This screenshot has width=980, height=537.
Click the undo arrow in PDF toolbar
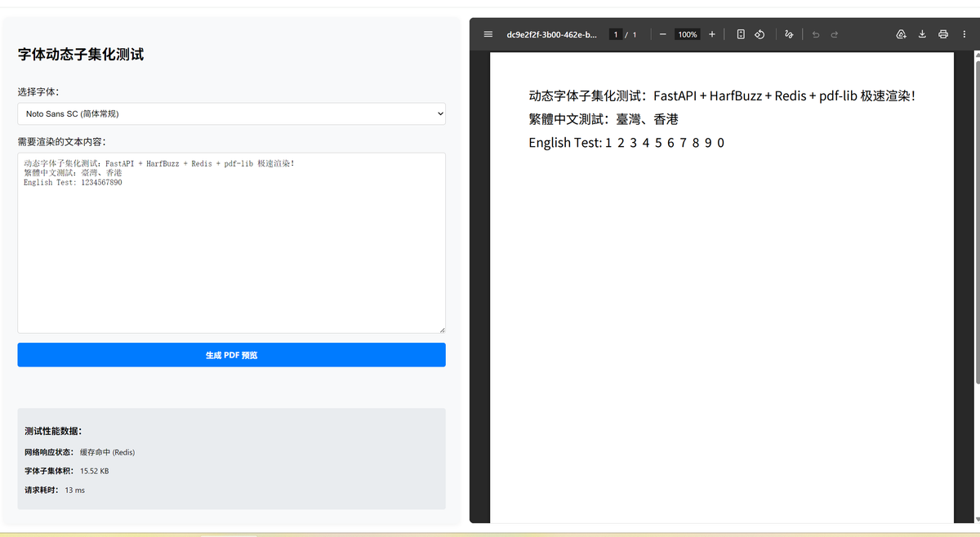pos(816,34)
